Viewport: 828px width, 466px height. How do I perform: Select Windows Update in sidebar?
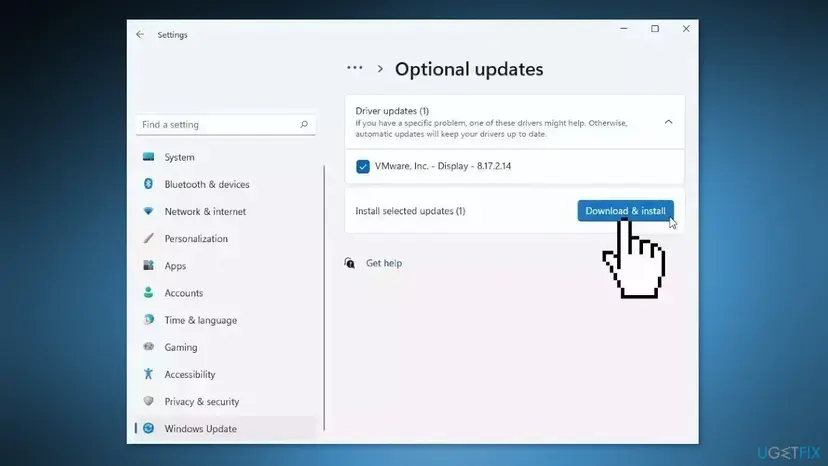click(226, 428)
